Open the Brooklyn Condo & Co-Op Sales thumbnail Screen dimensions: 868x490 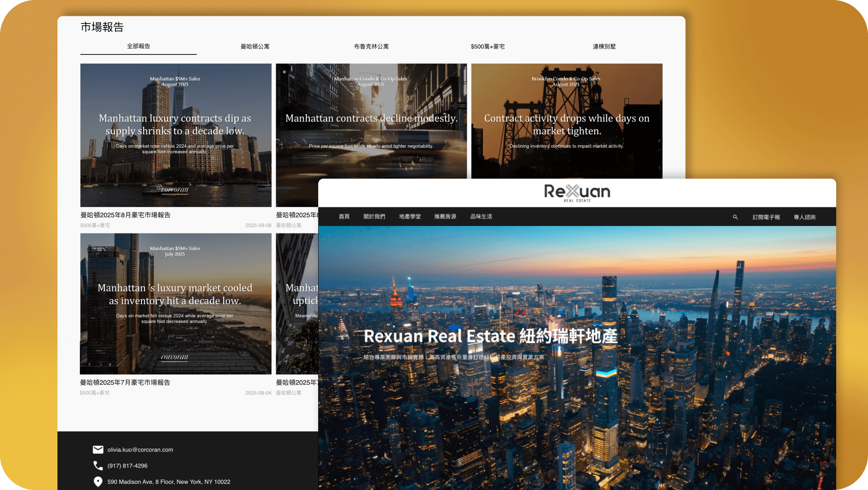click(x=567, y=120)
